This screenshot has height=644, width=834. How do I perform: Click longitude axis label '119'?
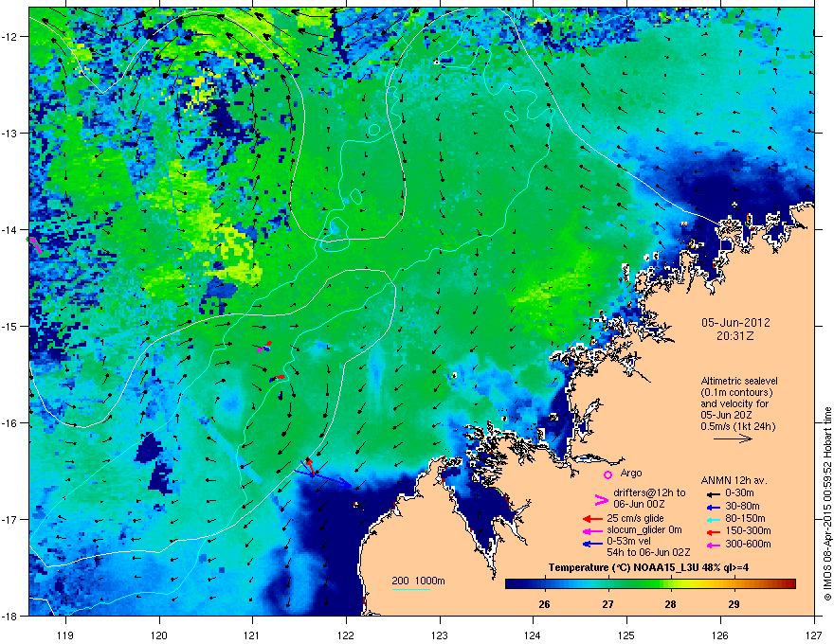click(65, 635)
